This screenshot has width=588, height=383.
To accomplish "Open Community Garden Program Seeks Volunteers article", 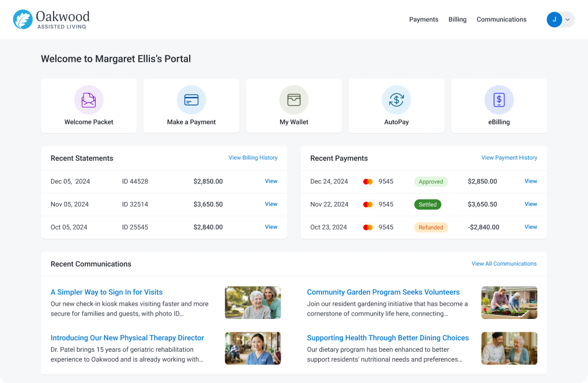I will coord(383,292).
